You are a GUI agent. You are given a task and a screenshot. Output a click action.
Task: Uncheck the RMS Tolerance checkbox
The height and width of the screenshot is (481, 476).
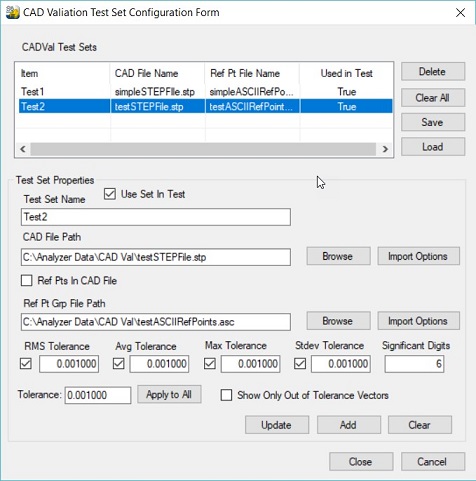coord(26,363)
